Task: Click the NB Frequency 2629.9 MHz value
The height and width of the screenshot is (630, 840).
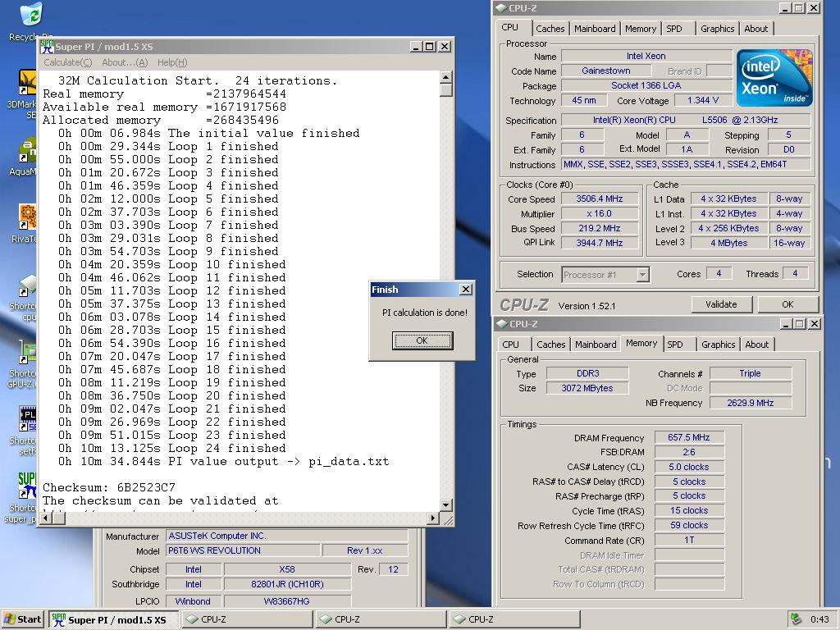Action: 750,403
